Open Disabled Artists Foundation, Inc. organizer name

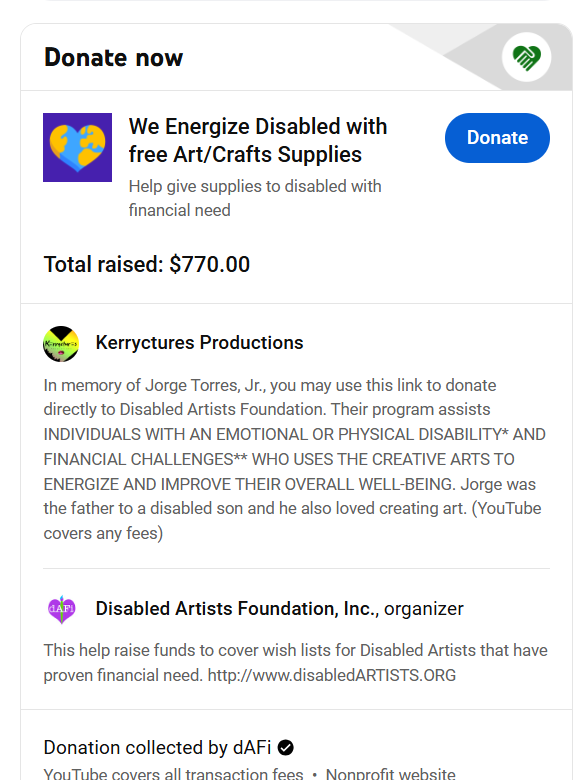[237, 609]
